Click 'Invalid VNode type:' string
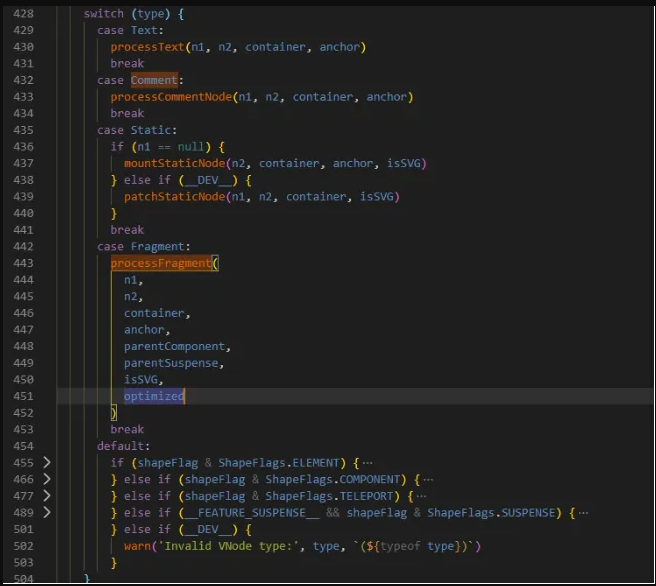The image size is (656, 586). click(x=228, y=546)
